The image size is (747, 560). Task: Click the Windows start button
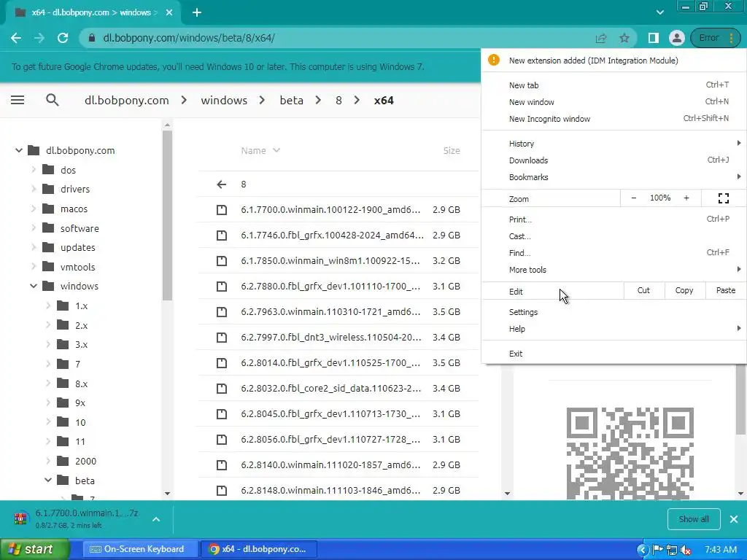click(34, 550)
